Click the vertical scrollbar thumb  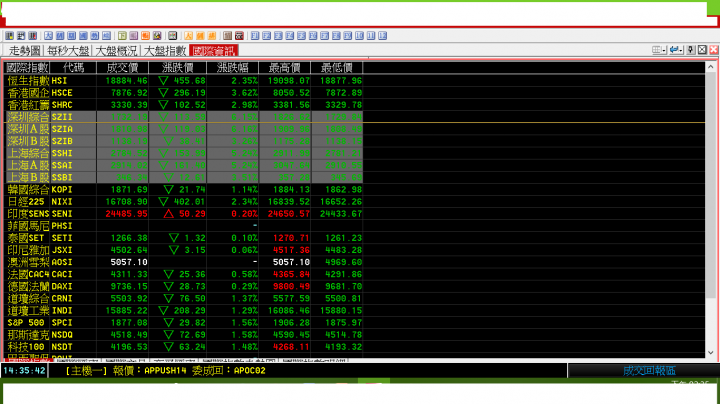(710, 185)
